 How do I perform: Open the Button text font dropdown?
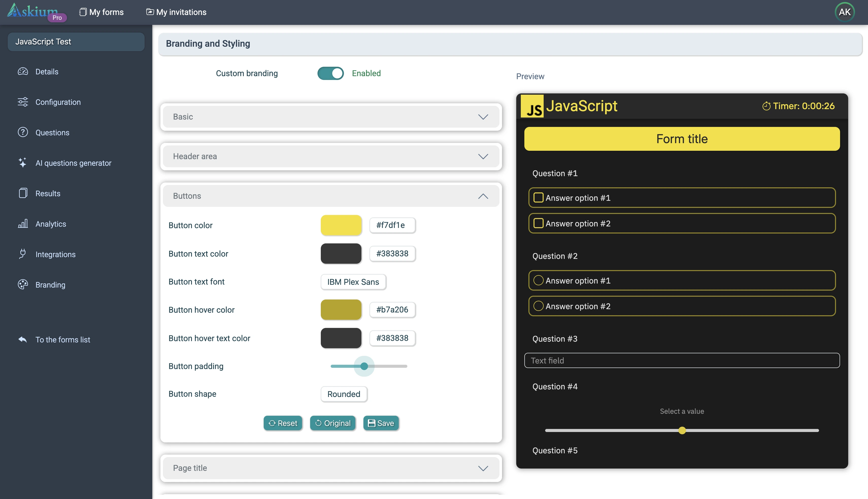[x=353, y=282]
